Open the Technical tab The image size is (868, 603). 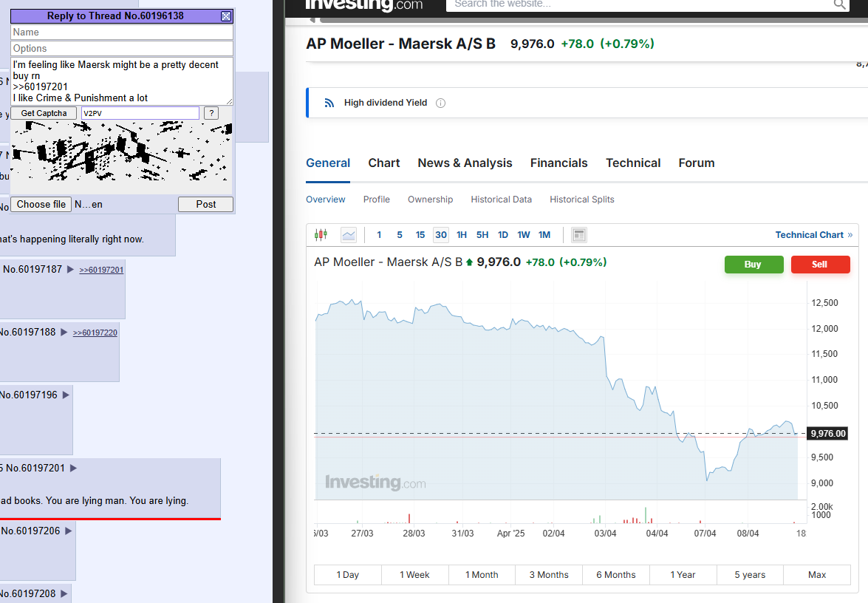click(x=633, y=163)
